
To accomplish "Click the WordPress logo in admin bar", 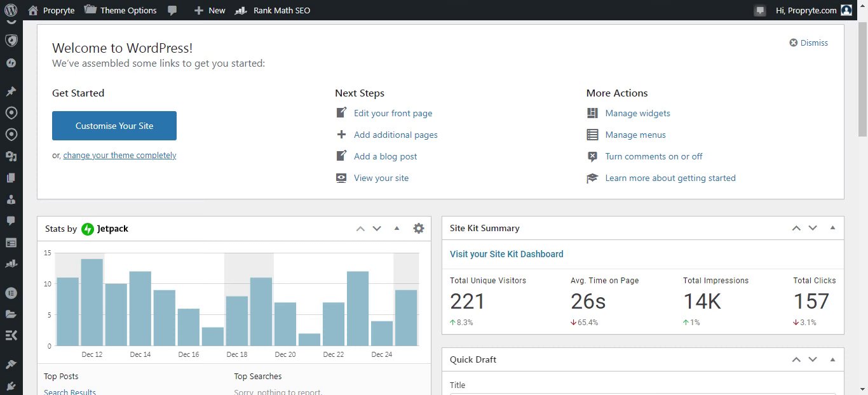I will tap(10, 10).
